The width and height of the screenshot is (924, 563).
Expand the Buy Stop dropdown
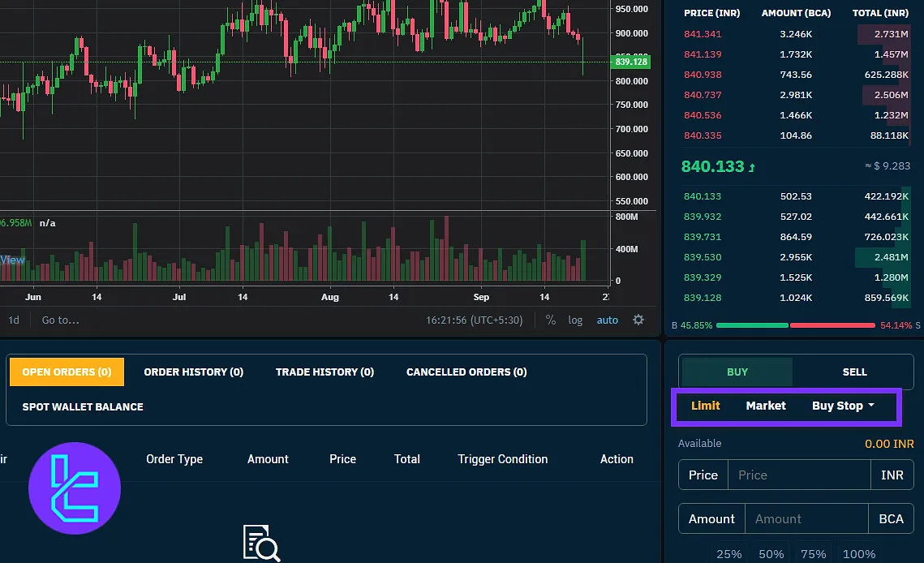(x=843, y=406)
